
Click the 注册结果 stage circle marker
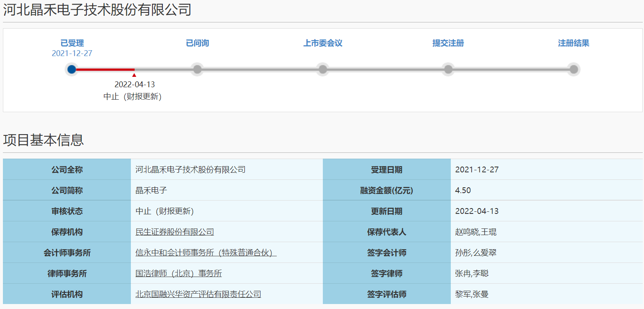click(x=574, y=69)
